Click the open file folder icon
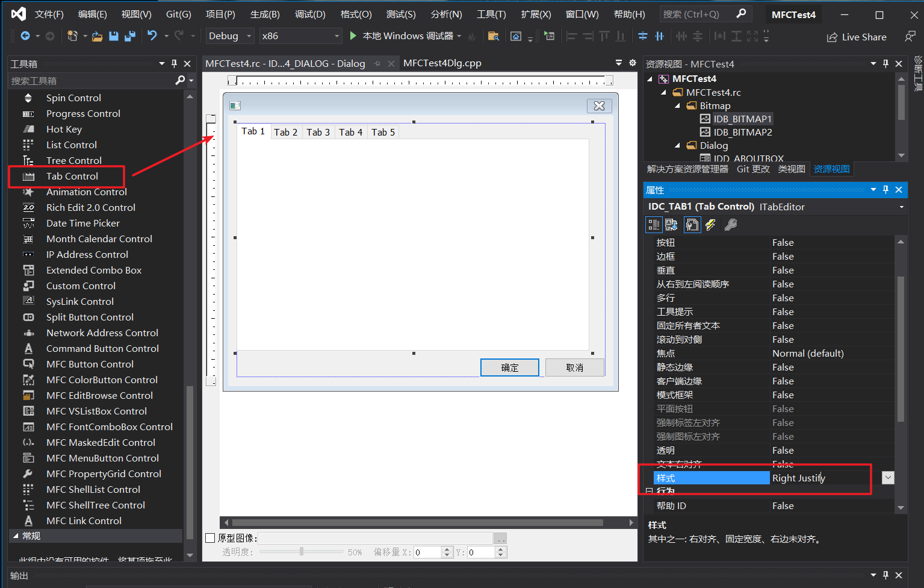 point(97,36)
